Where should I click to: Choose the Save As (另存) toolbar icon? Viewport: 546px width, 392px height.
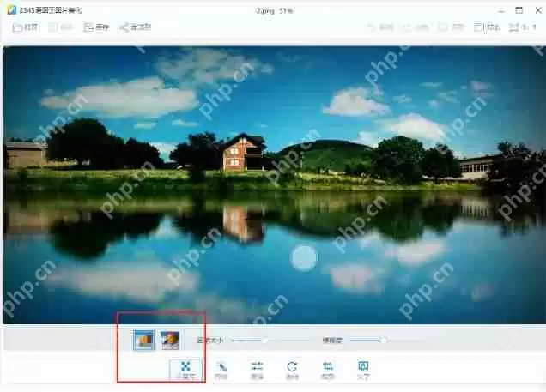click(x=96, y=27)
